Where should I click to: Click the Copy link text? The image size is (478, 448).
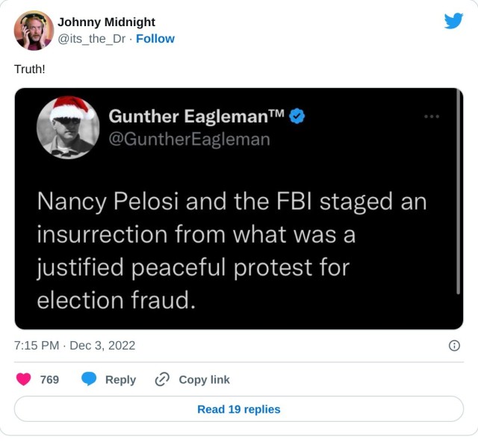coord(204,379)
